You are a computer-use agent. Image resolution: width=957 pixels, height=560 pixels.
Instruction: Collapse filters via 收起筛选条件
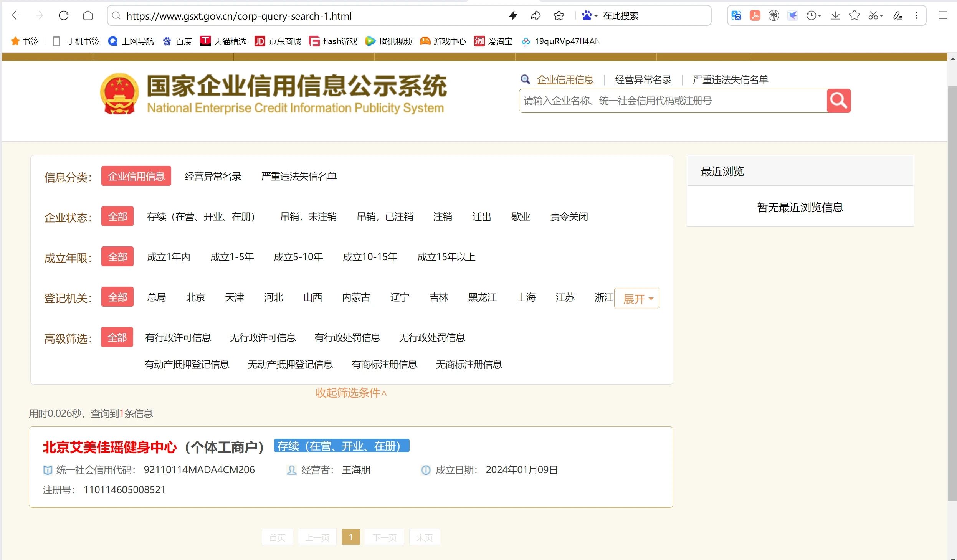pyautogui.click(x=351, y=393)
